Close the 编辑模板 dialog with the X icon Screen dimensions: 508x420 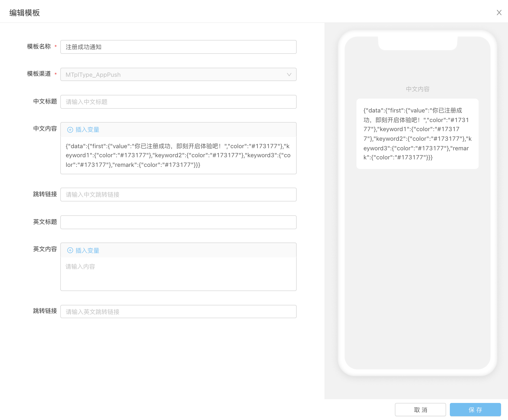[499, 13]
